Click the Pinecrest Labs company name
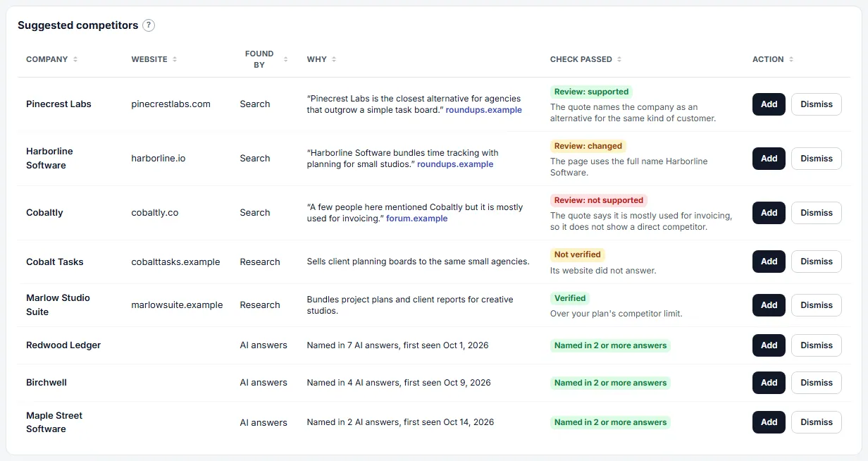The width and height of the screenshot is (868, 461). (58, 104)
